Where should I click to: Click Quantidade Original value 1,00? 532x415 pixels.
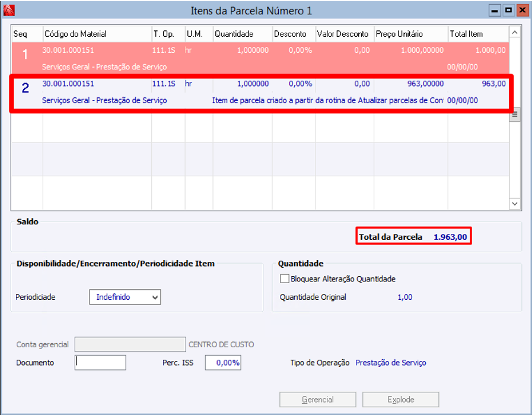tap(405, 297)
